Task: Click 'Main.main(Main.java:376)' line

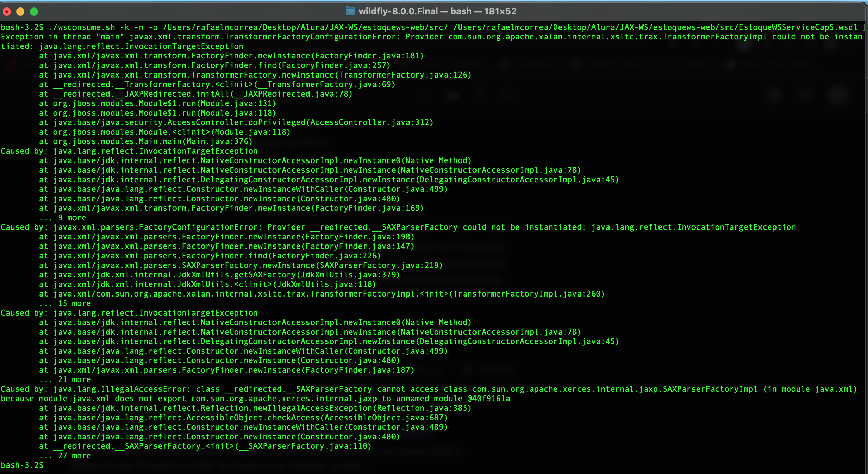Action: (x=146, y=141)
